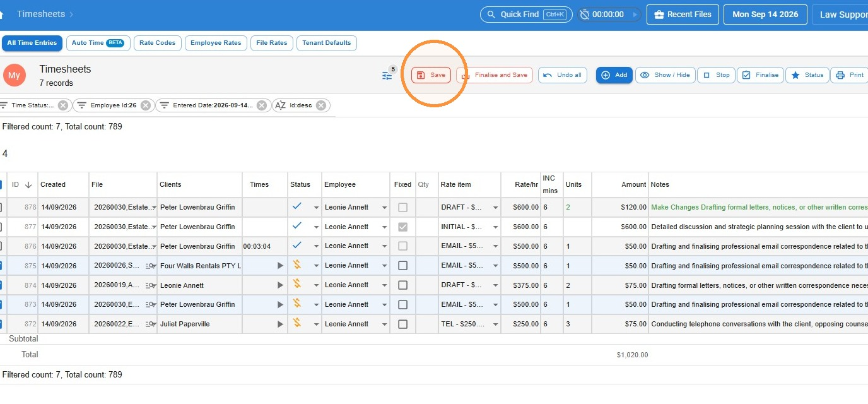Remove the Entered Date filter chip
Viewport: 868px width, 404px height.
click(x=262, y=105)
